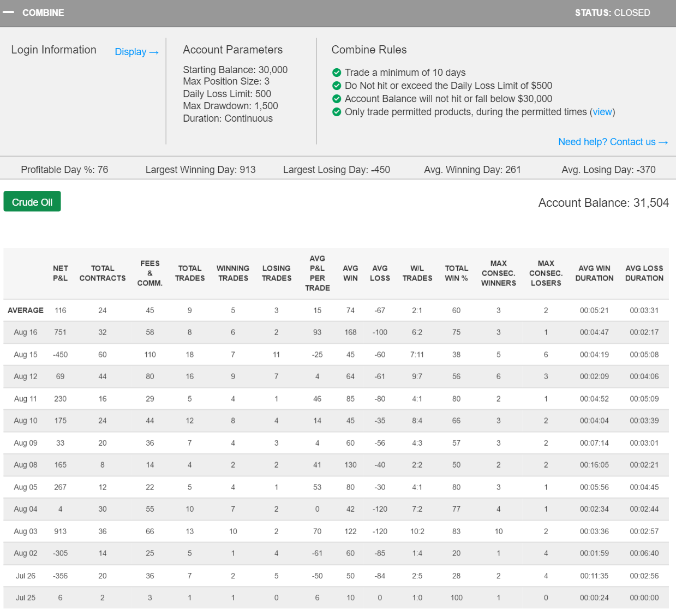Toggle the checkmark on the permitted products rule

(x=336, y=112)
